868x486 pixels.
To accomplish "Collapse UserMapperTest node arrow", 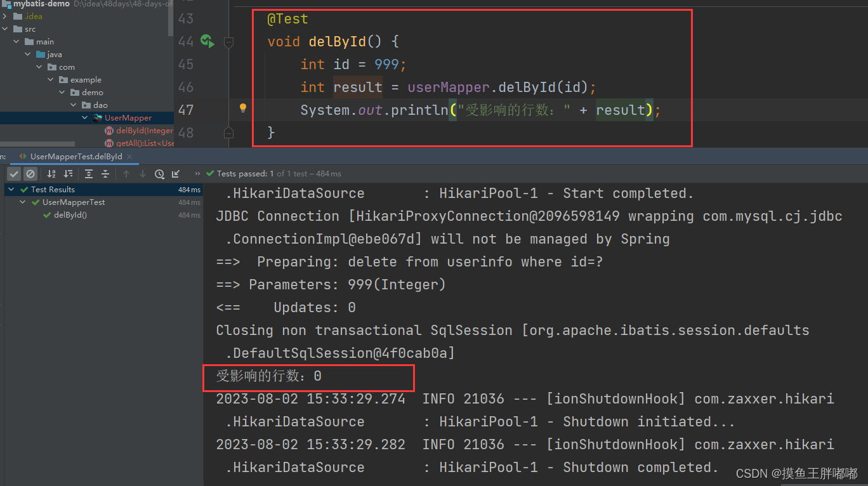I will tap(23, 202).
